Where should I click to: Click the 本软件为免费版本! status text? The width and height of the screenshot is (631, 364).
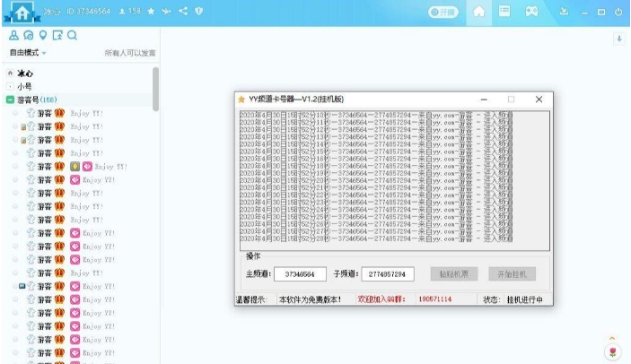(310, 299)
